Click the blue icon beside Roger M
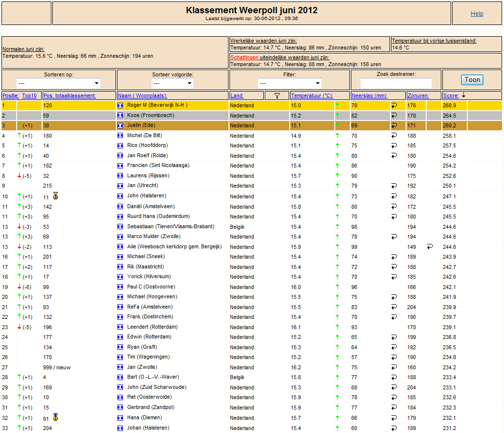Image resolution: width=504 pixels, height=433 pixels. point(120,105)
